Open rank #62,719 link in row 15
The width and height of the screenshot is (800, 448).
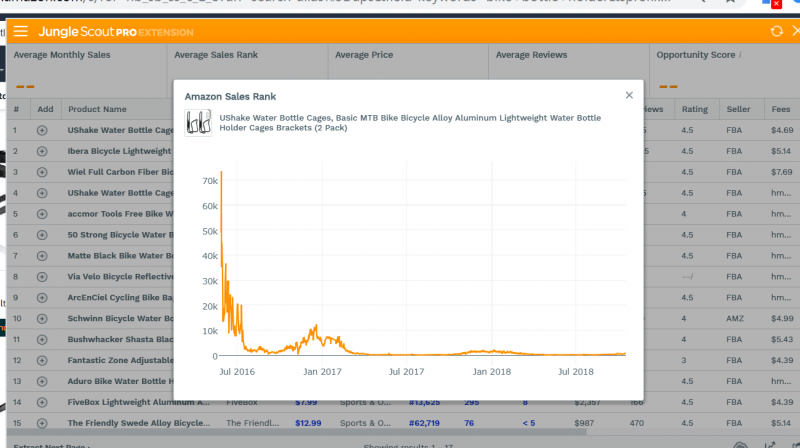click(424, 423)
